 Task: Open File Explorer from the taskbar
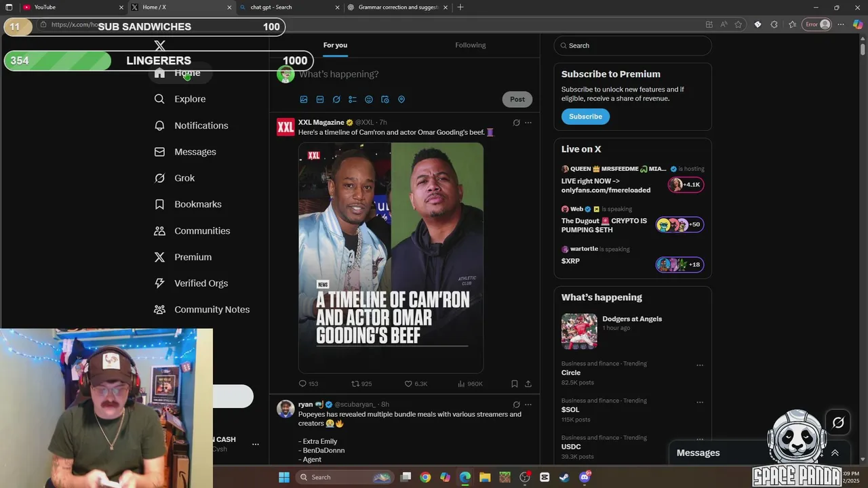[485, 477]
